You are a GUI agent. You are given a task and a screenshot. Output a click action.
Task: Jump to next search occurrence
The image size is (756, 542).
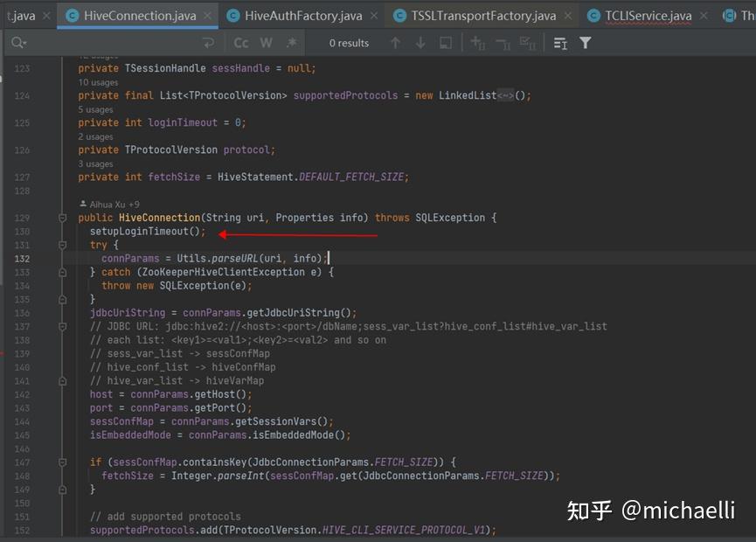point(418,42)
